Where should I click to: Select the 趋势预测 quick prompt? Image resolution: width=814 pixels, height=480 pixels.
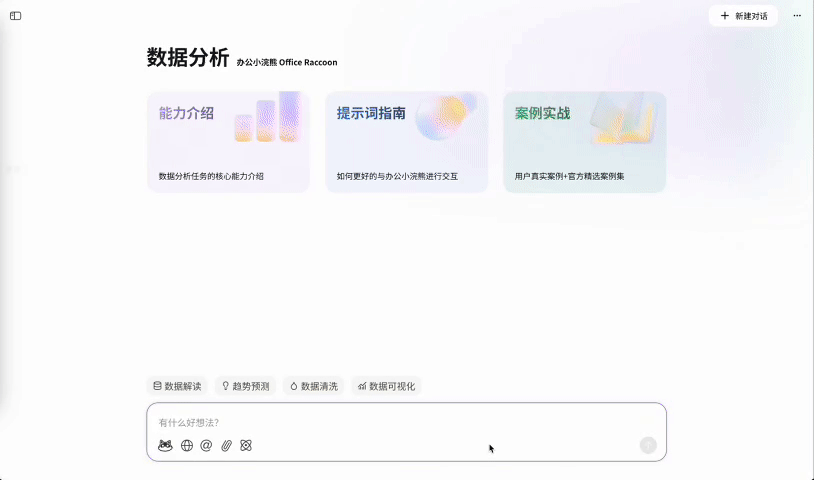[245, 386]
